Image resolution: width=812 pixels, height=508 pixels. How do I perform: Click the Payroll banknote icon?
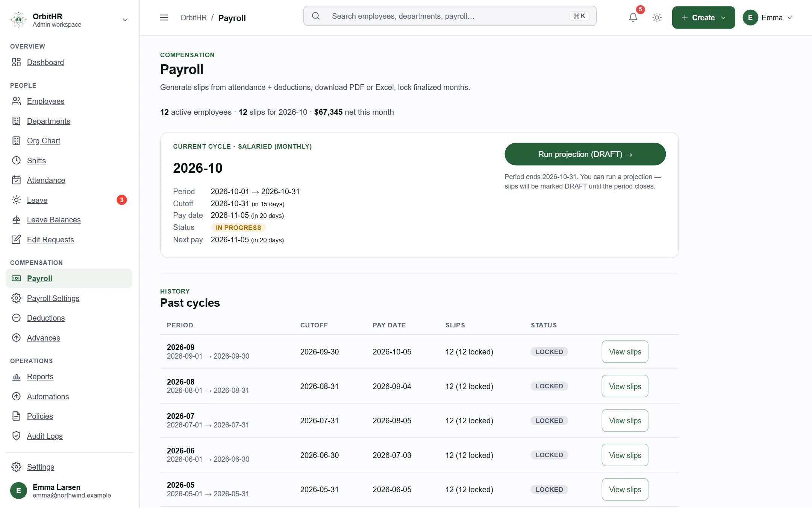(x=16, y=278)
